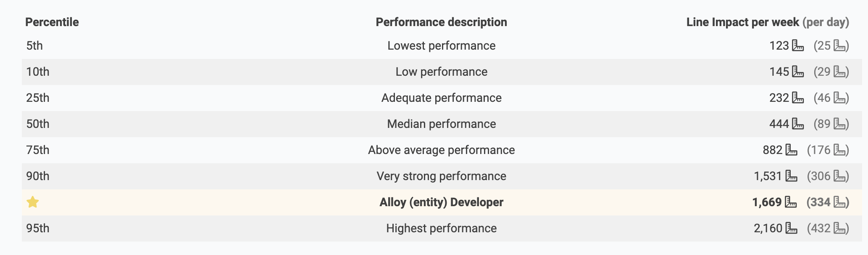The width and height of the screenshot is (868, 255).
Task: Click the Line Impact icon beside 123
Action: [x=798, y=45]
